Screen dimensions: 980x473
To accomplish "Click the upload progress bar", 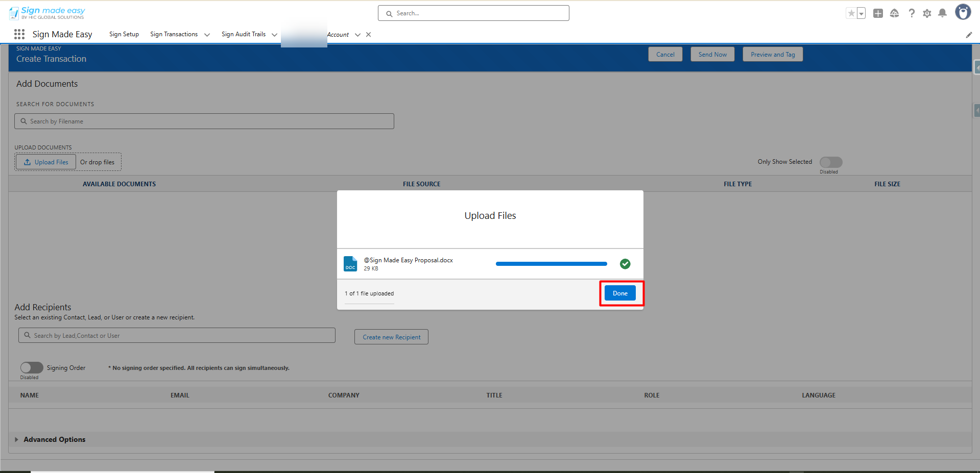I will coord(552,264).
